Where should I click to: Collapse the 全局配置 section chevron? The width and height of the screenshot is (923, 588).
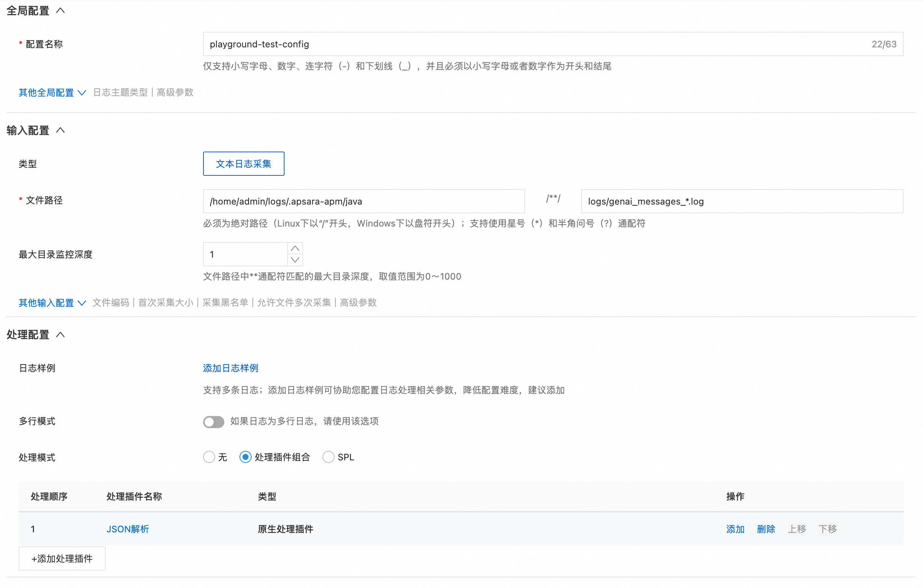60,10
